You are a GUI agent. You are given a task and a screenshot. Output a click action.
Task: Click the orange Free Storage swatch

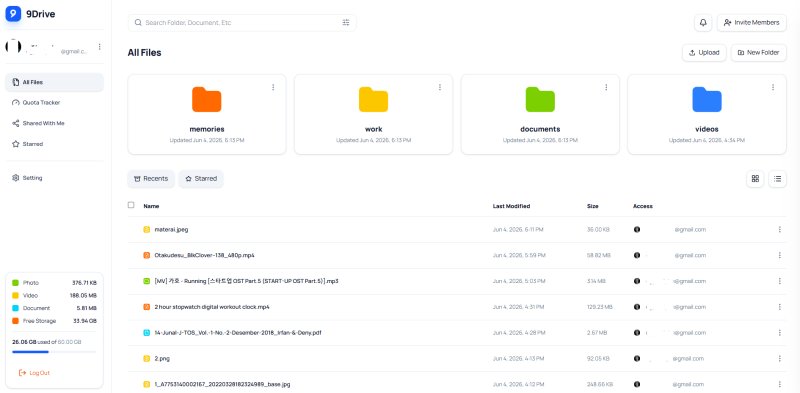[x=15, y=321]
